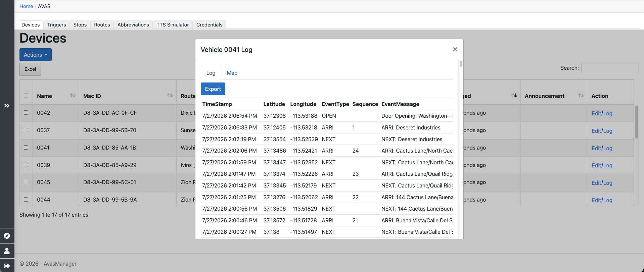This screenshot has width=644, height=272.
Task: Go to Home breadcrumb link
Action: click(x=26, y=6)
